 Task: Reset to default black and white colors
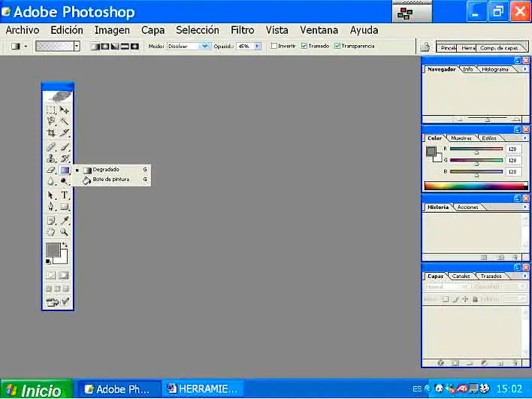point(48,261)
